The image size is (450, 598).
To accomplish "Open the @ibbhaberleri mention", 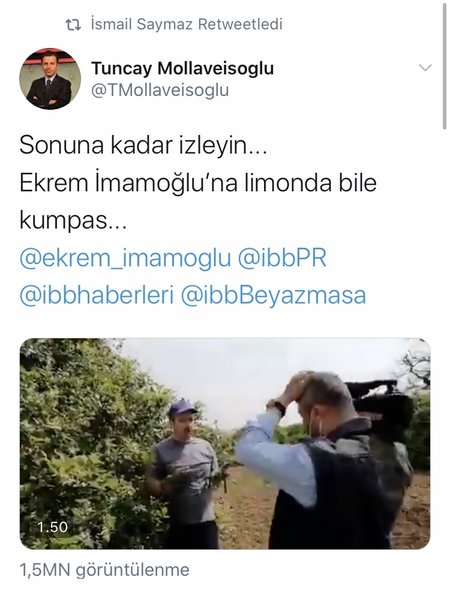I will 96,296.
